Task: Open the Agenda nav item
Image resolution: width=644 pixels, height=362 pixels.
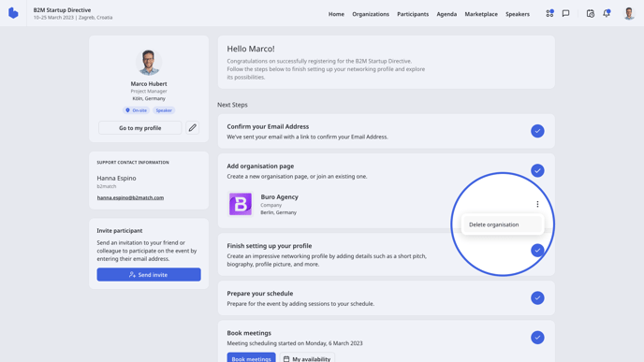Action: pyautogui.click(x=446, y=14)
